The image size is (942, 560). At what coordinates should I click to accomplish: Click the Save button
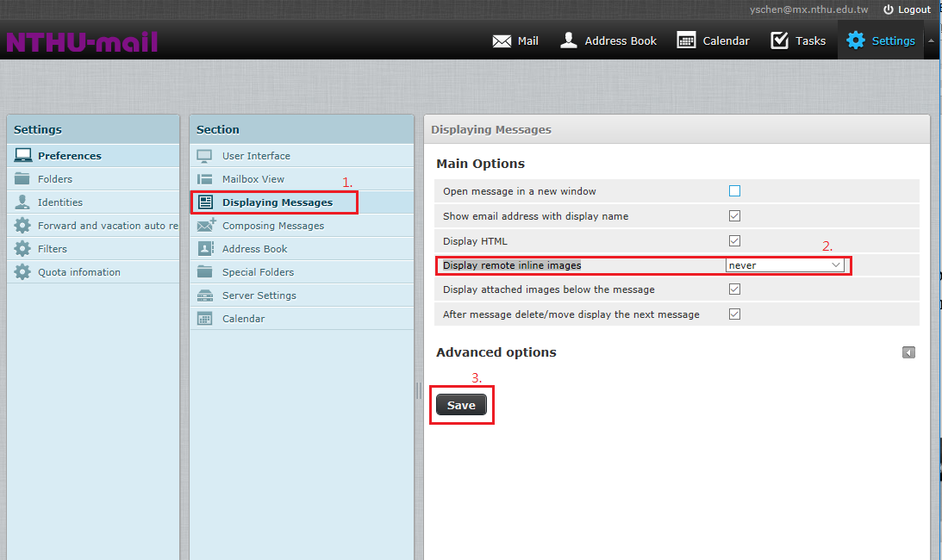coord(461,405)
